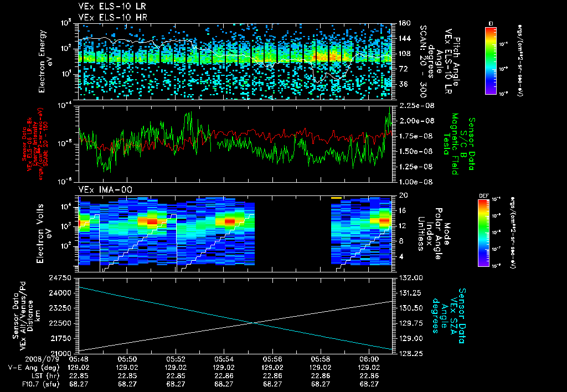Click the small yellow marker above IMA panel
The height and width of the screenshot is (392, 567).
point(336,198)
